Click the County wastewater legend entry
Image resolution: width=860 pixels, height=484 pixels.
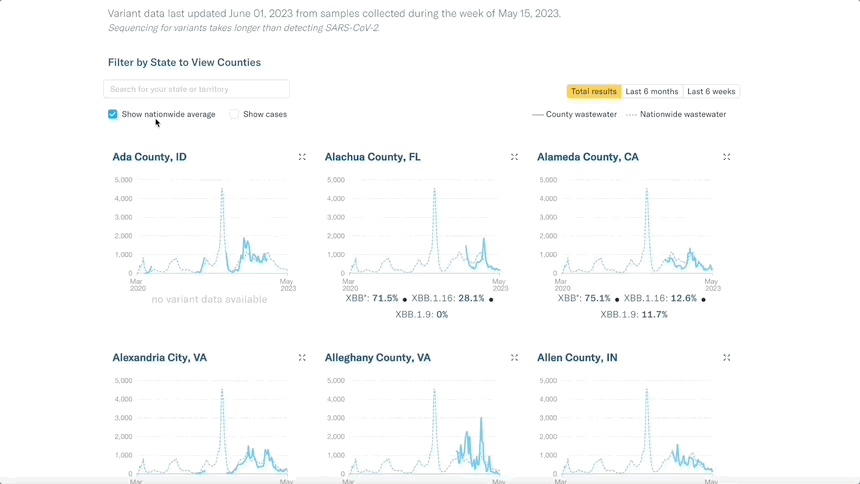(x=574, y=114)
